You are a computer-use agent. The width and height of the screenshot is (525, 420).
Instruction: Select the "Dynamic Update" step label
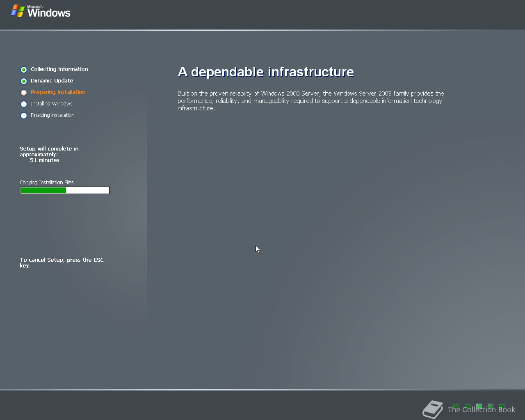pos(52,81)
